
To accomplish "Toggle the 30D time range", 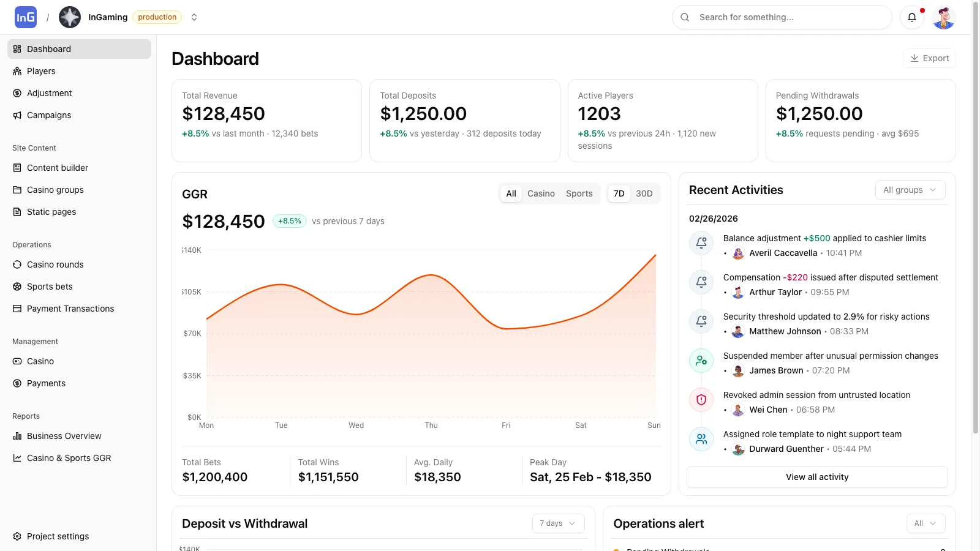I will pos(644,193).
